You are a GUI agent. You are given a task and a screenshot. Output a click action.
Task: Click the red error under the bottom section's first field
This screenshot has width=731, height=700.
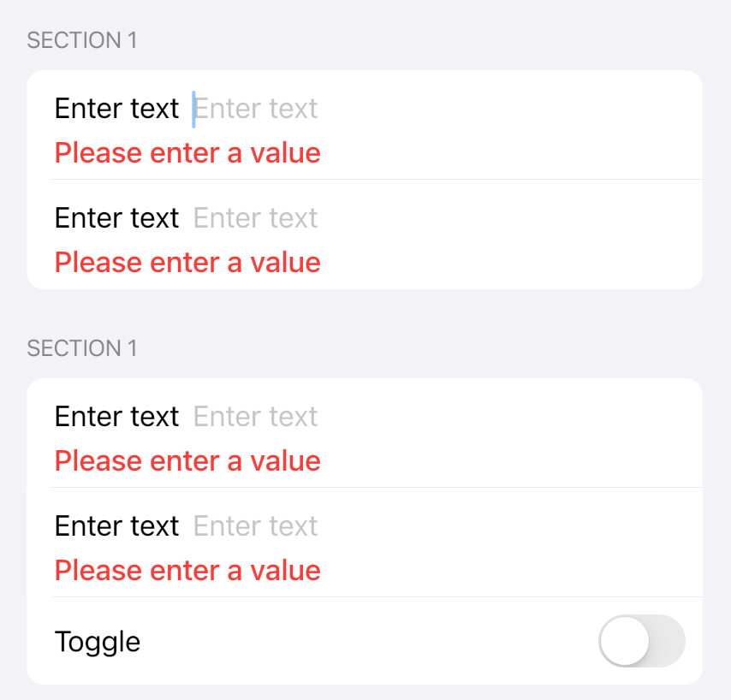[x=187, y=461]
